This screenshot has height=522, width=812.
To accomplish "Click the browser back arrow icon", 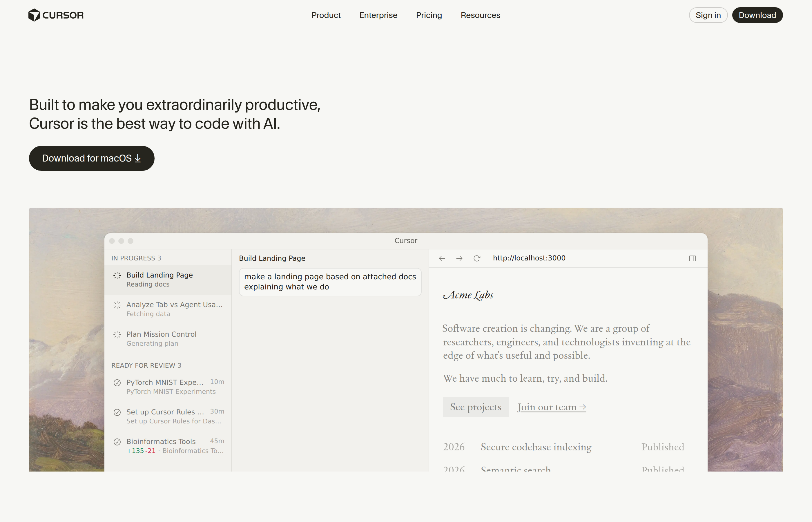I will point(442,258).
